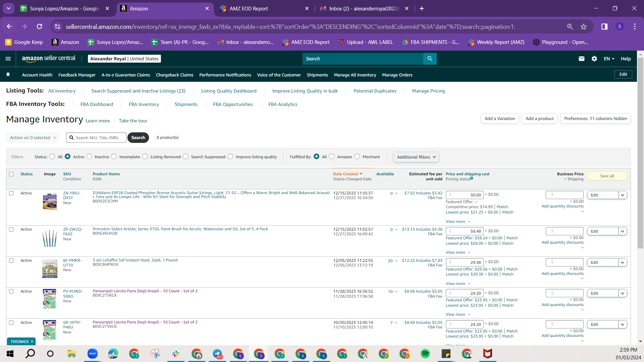Click the Add a Variation button
The height and width of the screenshot is (362, 644).
coord(500,119)
